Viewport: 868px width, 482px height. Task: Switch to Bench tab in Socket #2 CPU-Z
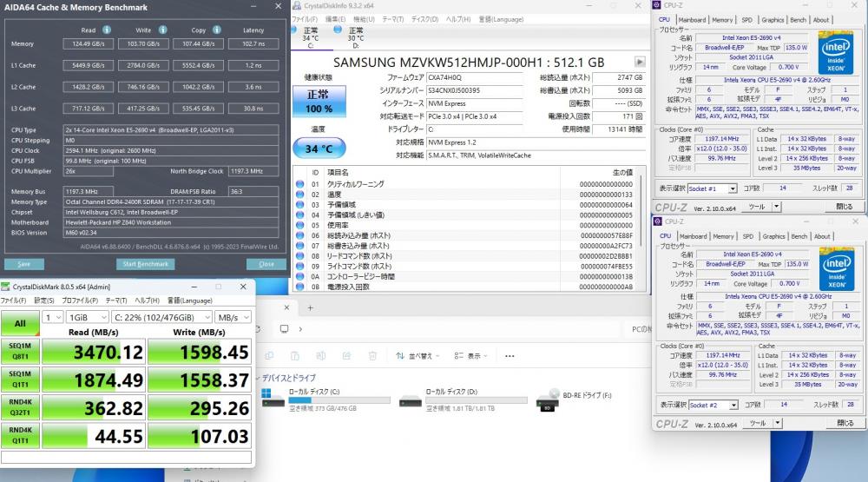(799, 236)
